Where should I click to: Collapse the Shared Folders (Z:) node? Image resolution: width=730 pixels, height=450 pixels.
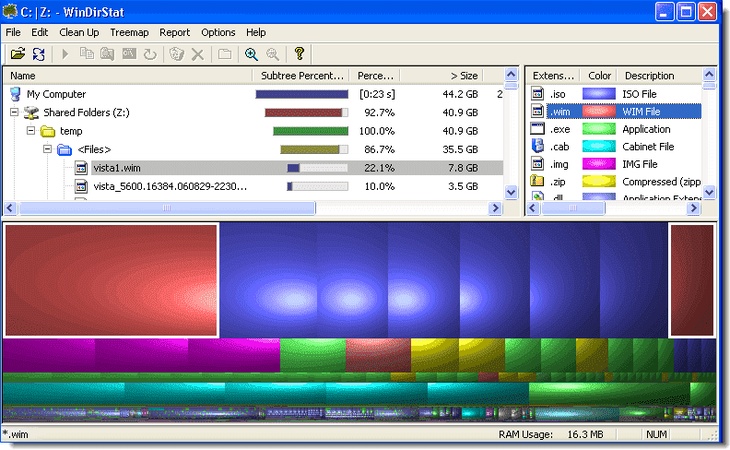(x=14, y=112)
